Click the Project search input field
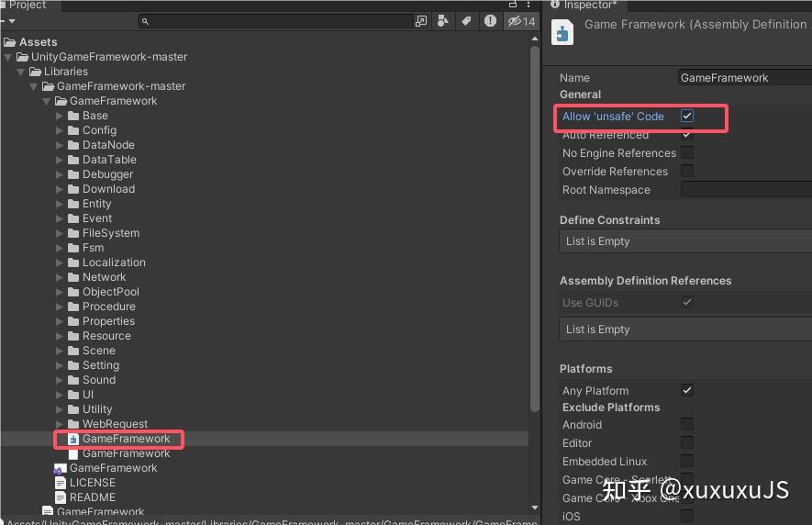Screen dimensions: 812x525 coord(275,21)
